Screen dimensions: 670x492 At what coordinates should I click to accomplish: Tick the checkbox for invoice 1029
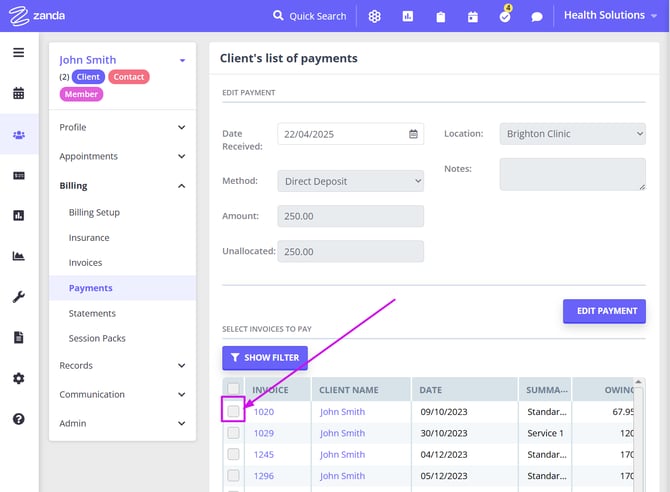(233, 433)
